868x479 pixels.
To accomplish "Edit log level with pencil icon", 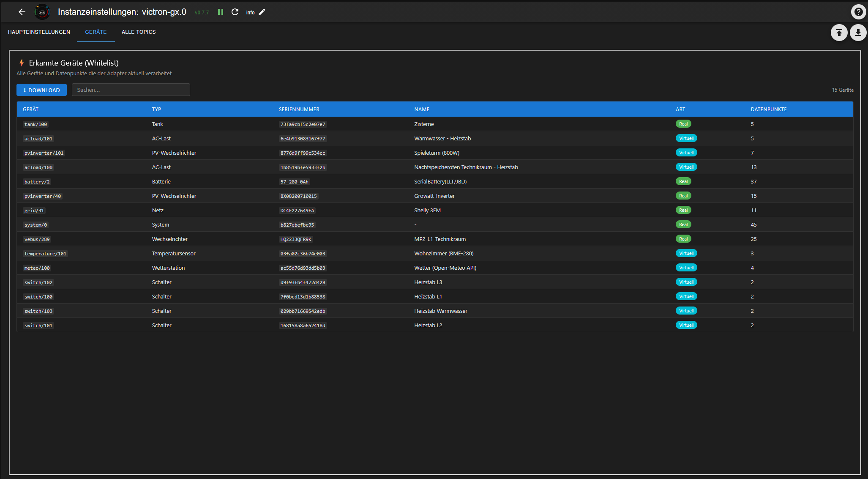I will pos(262,12).
